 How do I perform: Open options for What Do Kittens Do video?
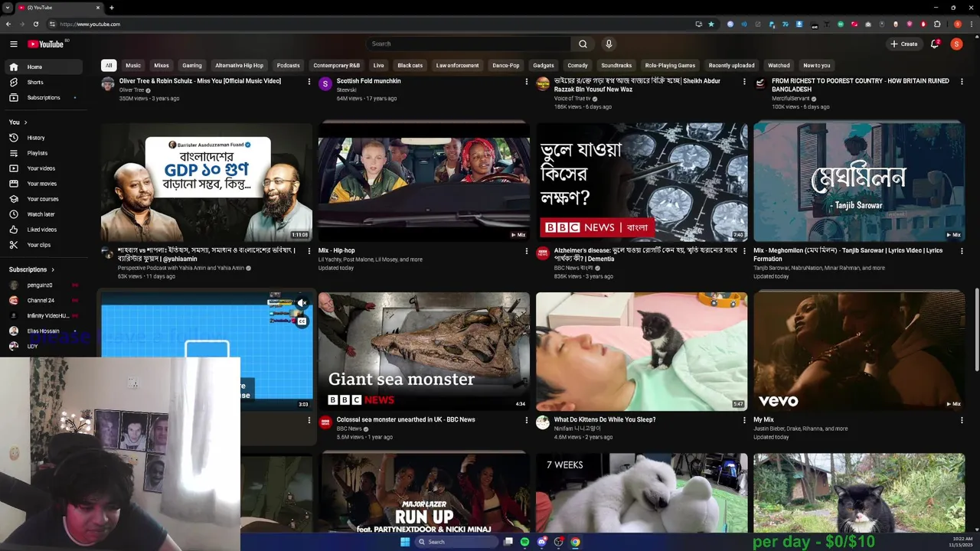(x=744, y=420)
